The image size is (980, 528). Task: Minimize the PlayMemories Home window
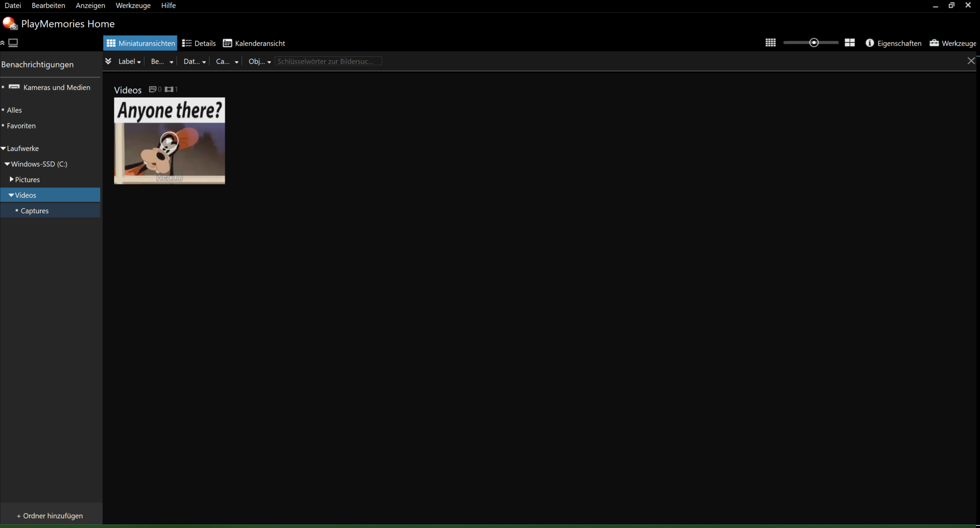[935, 6]
